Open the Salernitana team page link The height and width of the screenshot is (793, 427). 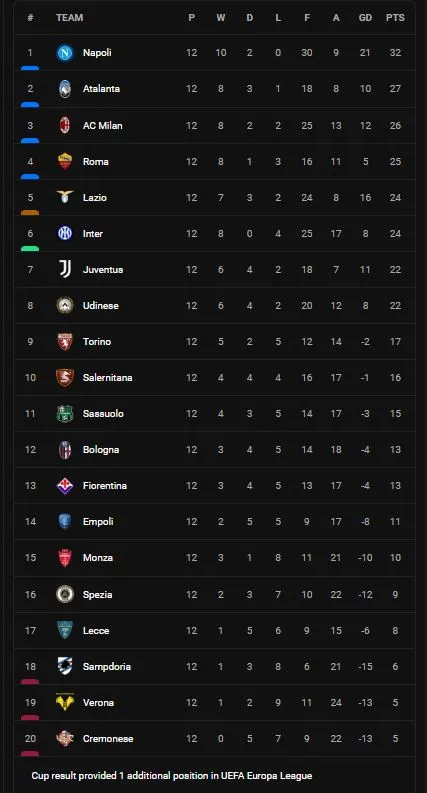(x=107, y=378)
